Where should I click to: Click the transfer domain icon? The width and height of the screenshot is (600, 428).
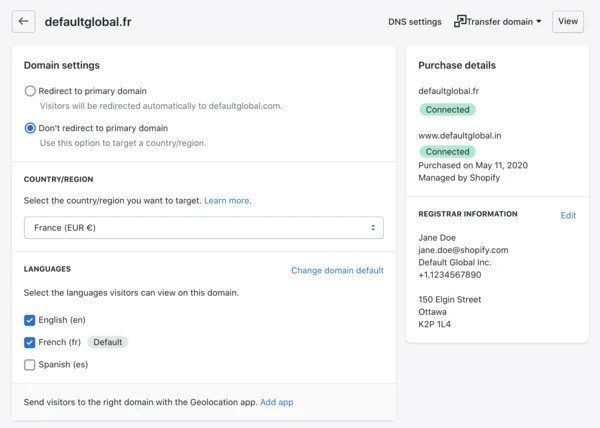460,21
